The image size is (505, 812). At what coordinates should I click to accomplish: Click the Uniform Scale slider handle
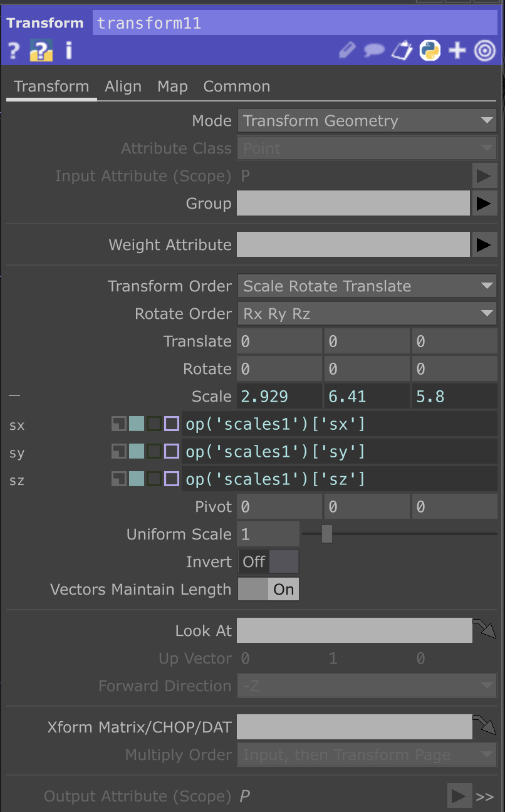[x=325, y=534]
